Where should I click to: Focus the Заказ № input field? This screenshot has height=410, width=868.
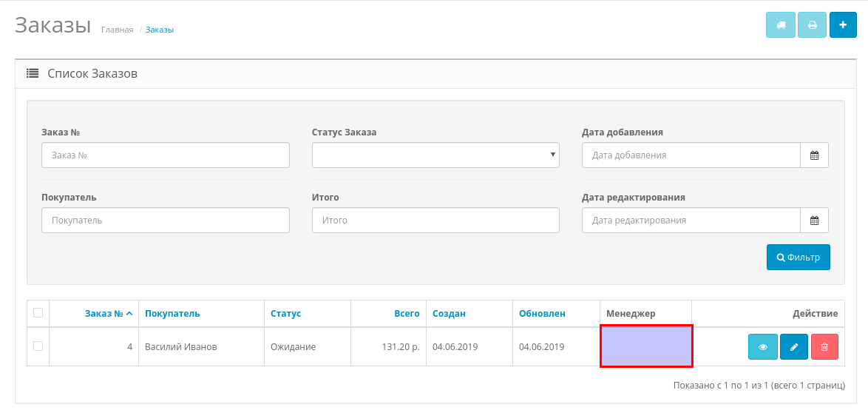(166, 155)
